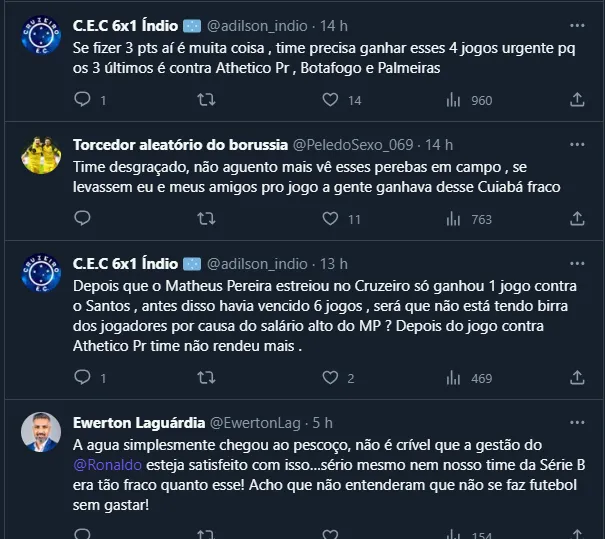Like the Matheus Pereira tweet
The width and height of the screenshot is (605, 539).
pyautogui.click(x=329, y=378)
